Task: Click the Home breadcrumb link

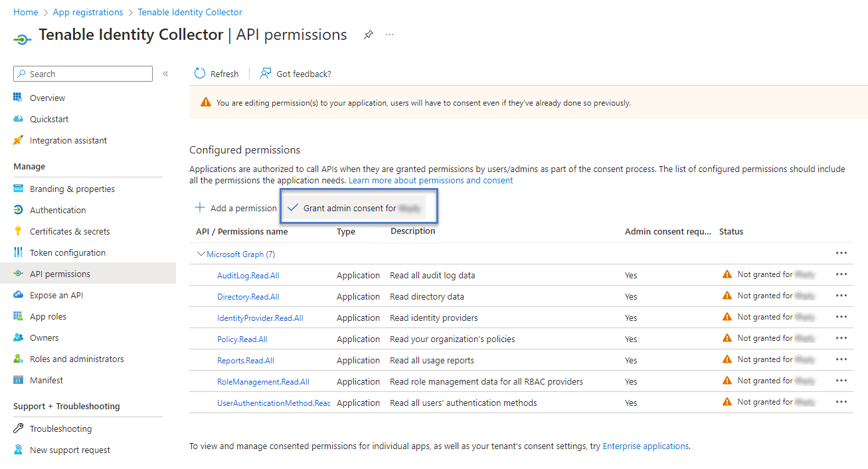Action: (x=25, y=12)
